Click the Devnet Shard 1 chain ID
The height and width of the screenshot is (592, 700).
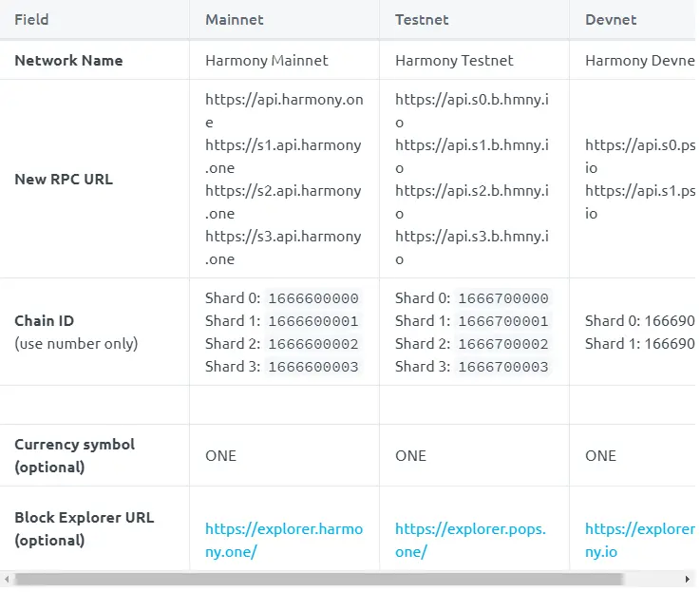pos(640,344)
